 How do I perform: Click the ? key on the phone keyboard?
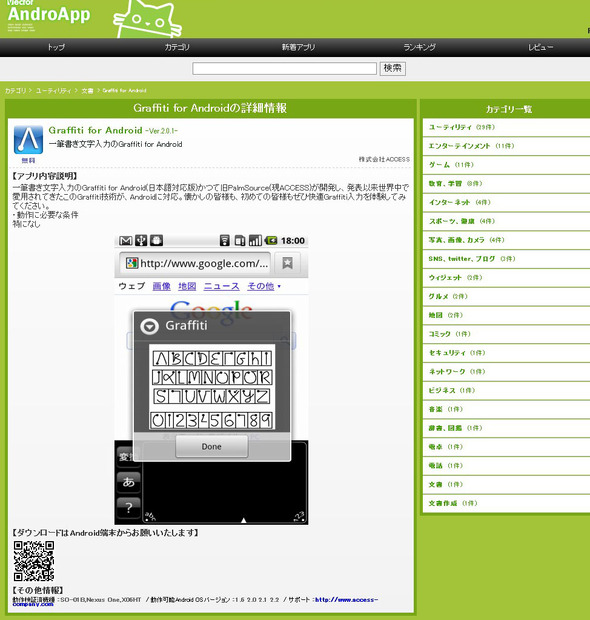coord(129,507)
